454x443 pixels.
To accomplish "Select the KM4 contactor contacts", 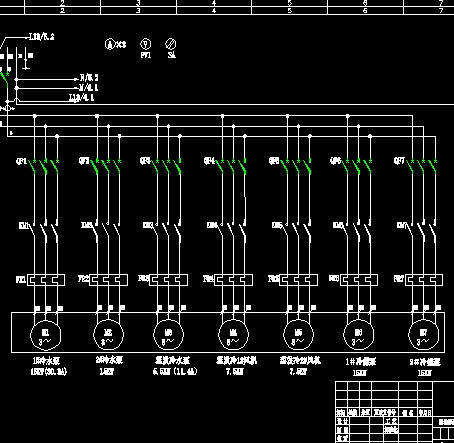I will [x=232, y=232].
